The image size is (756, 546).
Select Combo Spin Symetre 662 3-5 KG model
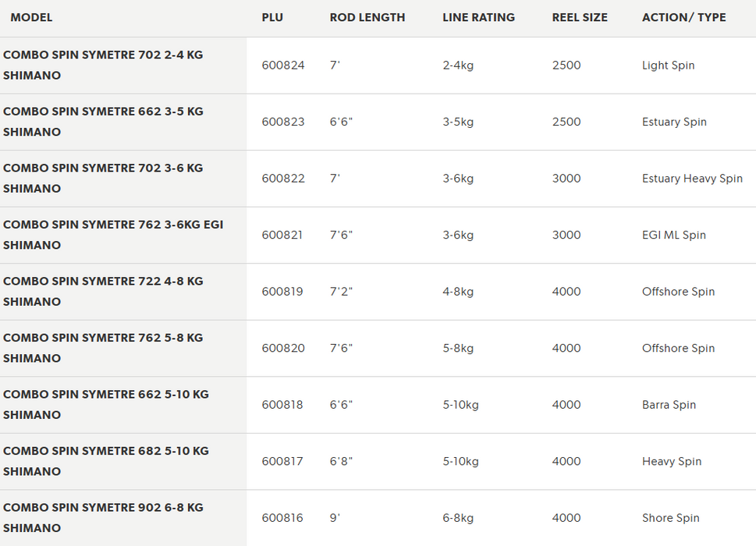tap(103, 122)
